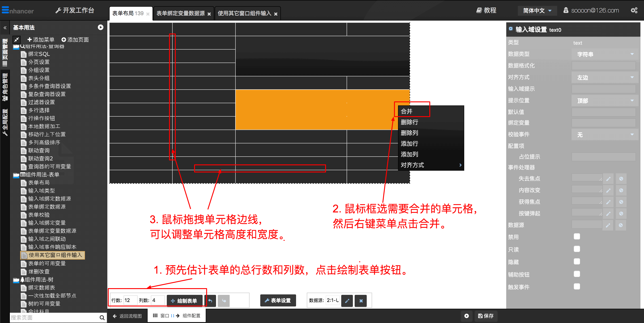Screen dimensions: 644x323
Task: Toggle the 只读 checkbox
Action: (x=576, y=249)
